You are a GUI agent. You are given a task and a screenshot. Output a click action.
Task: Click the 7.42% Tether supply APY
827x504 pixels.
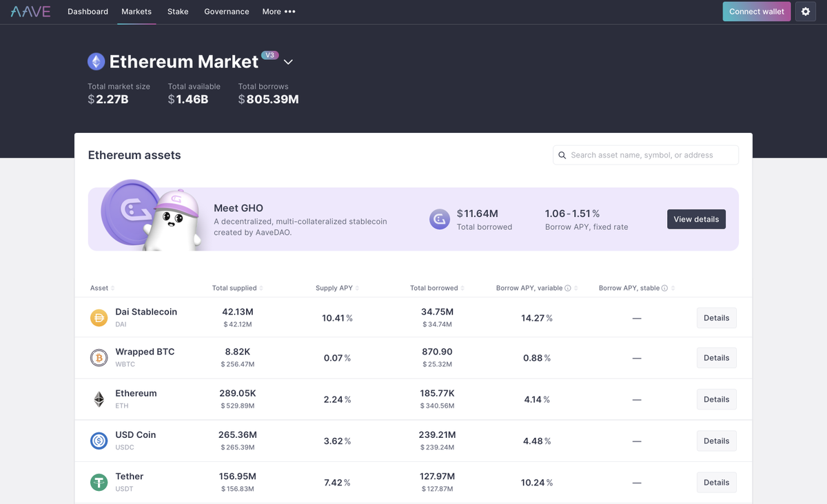pyautogui.click(x=338, y=483)
